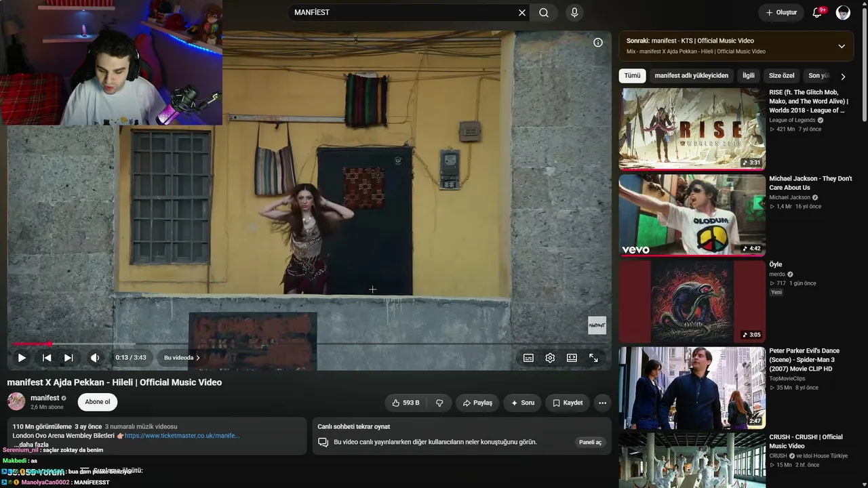The image size is (868, 488).
Task: Show more filter chips with arrow
Action: coord(843,77)
